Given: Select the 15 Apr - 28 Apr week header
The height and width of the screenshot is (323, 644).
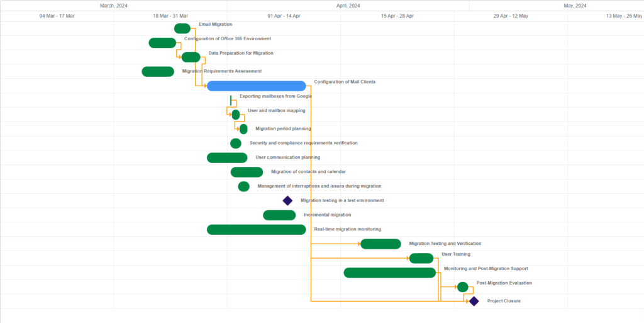Looking at the screenshot, I should pos(397,16).
